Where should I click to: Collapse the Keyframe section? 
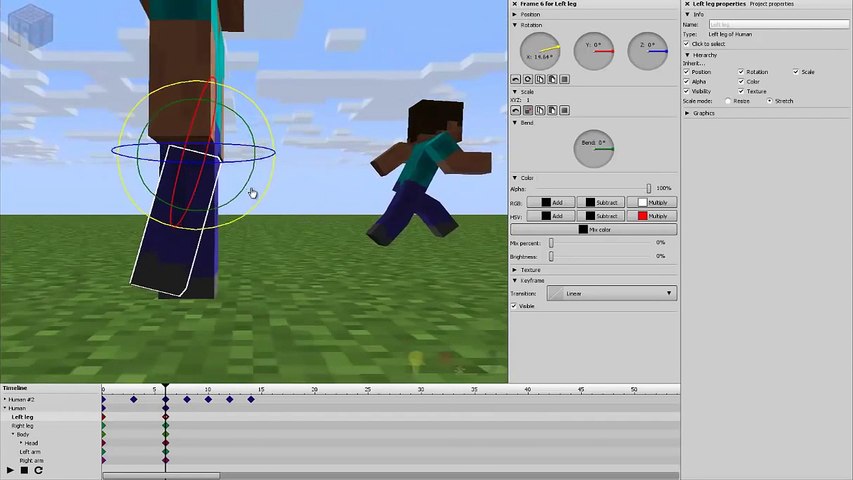click(515, 281)
